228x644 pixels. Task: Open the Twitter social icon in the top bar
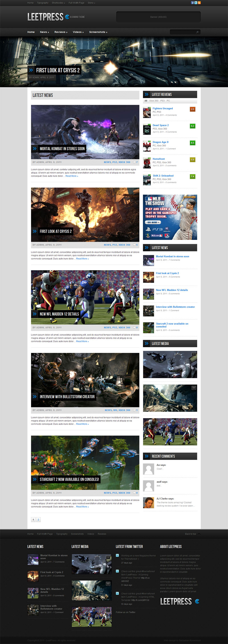196,3
